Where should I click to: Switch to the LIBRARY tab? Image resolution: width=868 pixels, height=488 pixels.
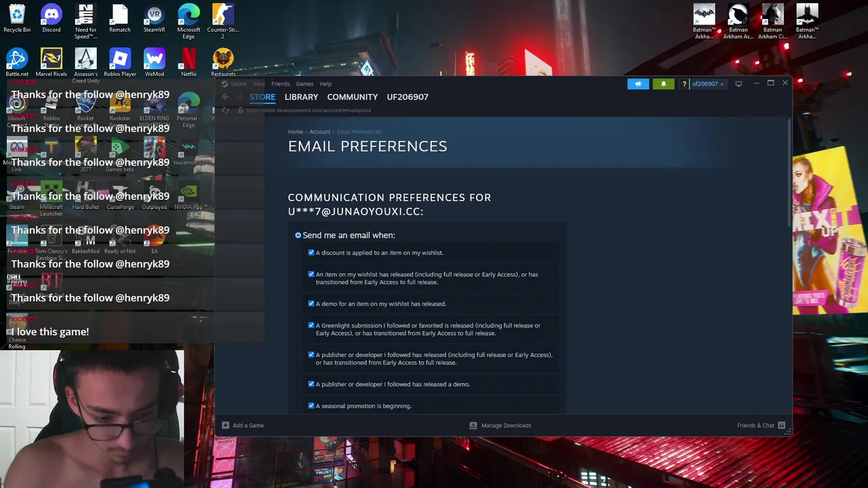(301, 97)
